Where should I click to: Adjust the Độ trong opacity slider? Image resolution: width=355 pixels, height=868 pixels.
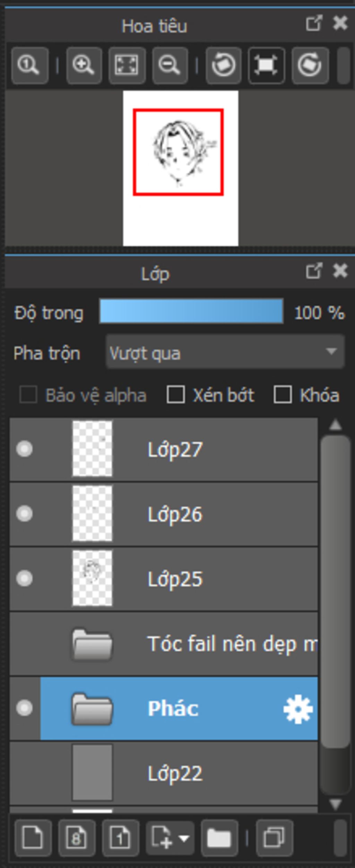pyautogui.click(x=191, y=311)
